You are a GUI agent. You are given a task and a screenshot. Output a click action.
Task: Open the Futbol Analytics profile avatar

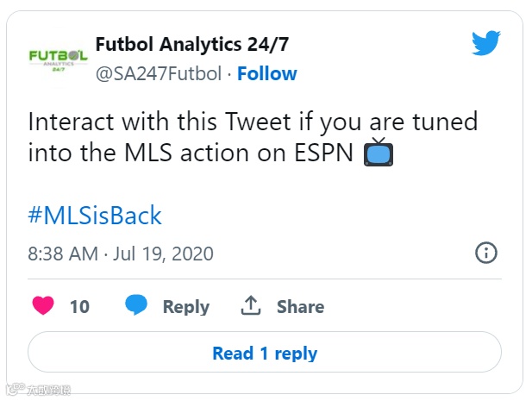point(59,60)
